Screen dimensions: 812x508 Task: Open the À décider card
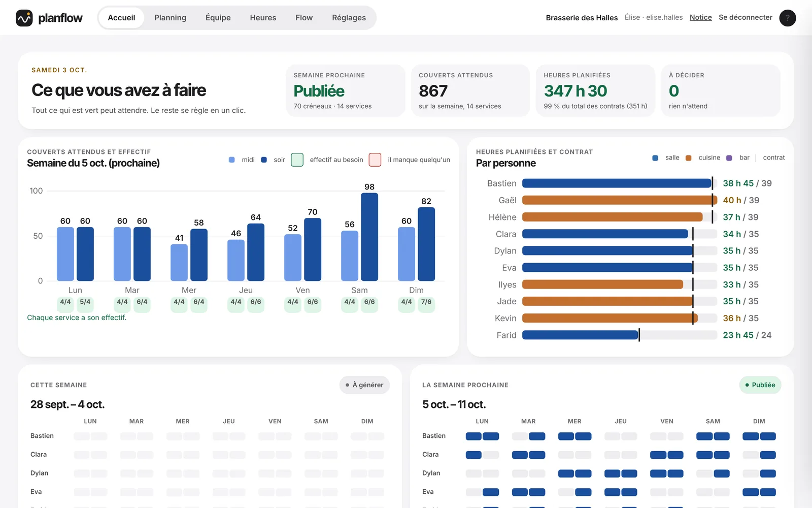coord(721,91)
